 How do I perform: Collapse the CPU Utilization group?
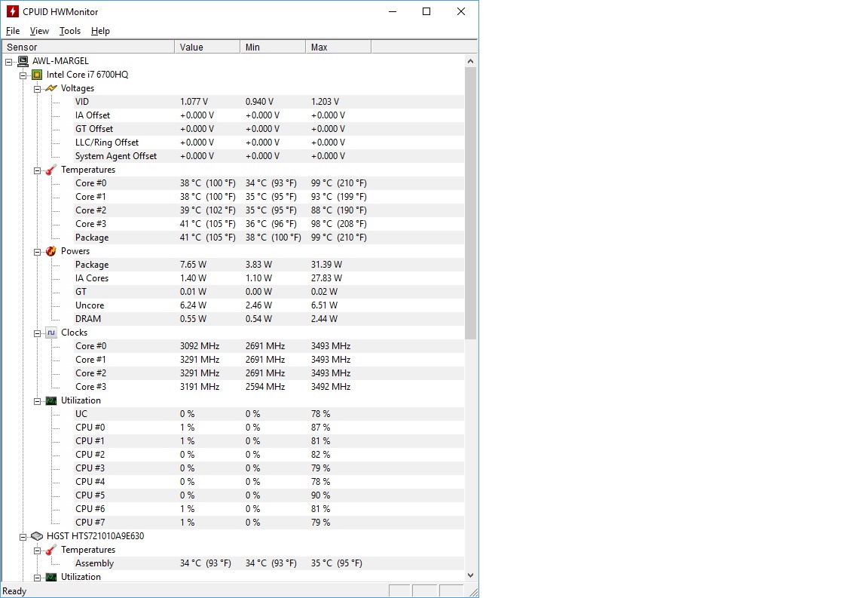pos(38,401)
